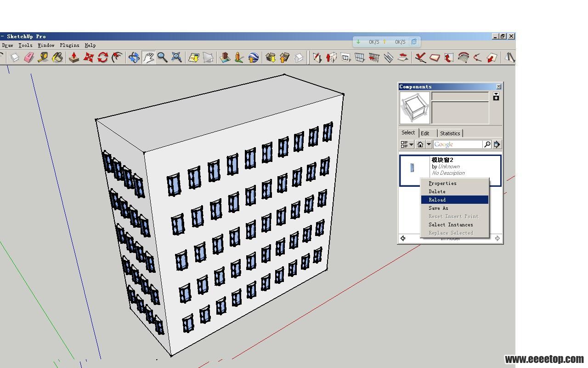Open the Plugins menu
The height and width of the screenshot is (368, 588).
pos(69,45)
